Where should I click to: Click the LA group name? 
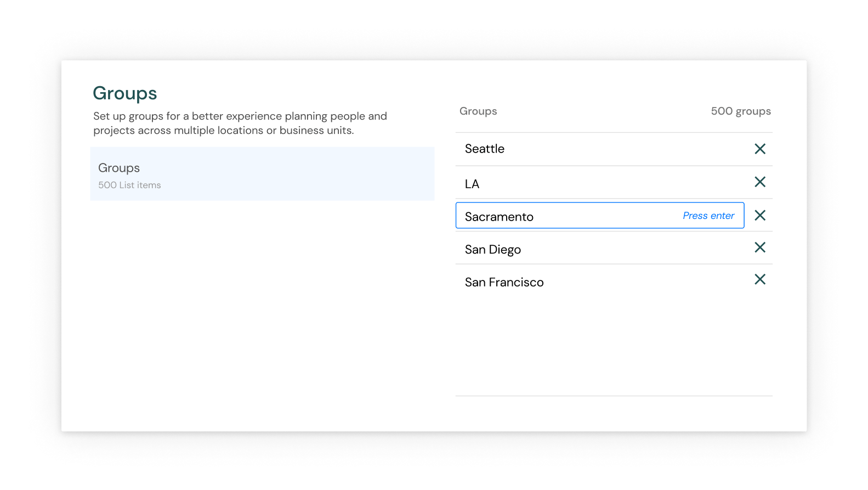472,184
